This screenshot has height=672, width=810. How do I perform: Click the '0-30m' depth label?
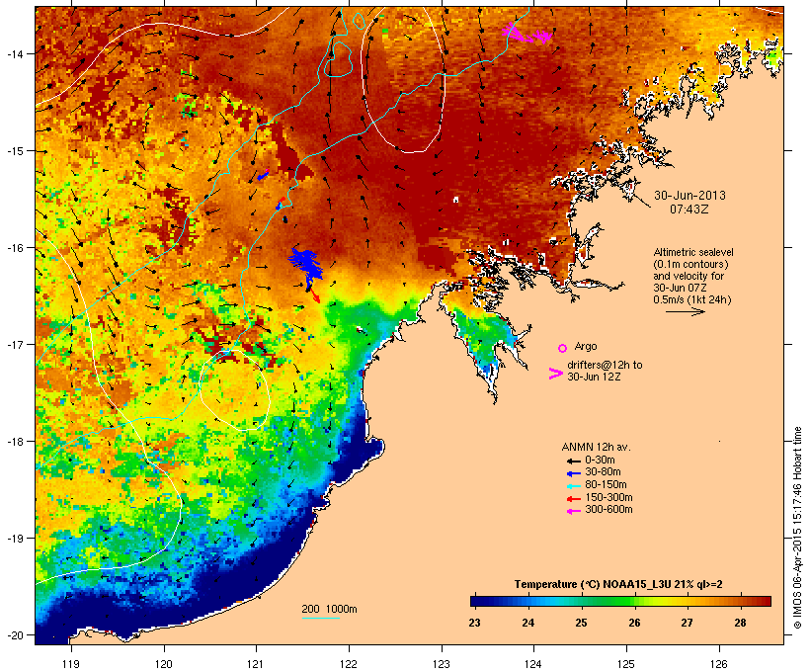tap(600, 461)
